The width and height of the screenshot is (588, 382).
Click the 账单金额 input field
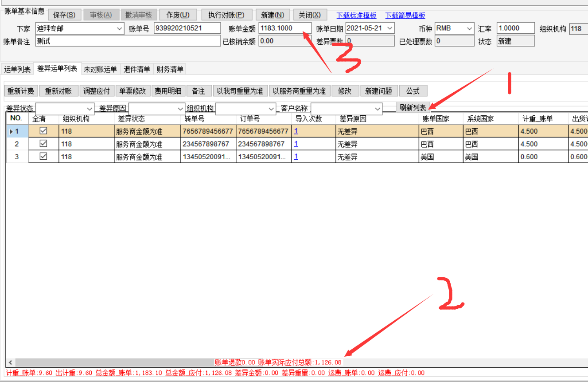284,28
